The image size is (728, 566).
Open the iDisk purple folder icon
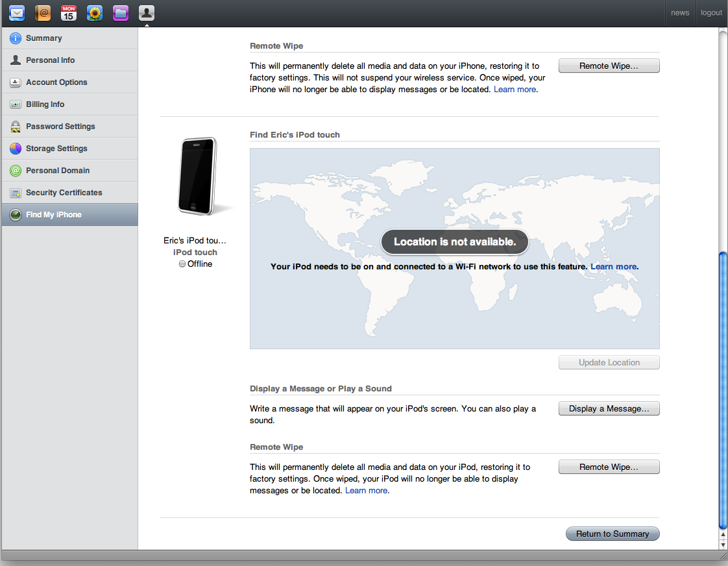121,13
